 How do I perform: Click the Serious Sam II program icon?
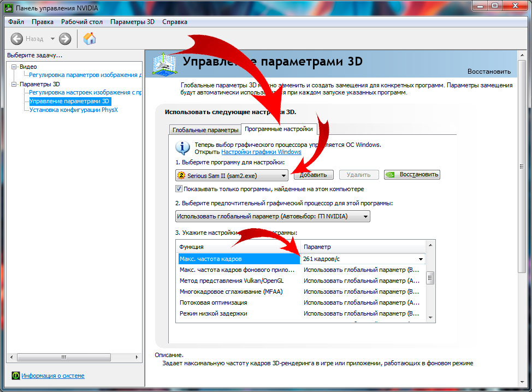pos(181,175)
